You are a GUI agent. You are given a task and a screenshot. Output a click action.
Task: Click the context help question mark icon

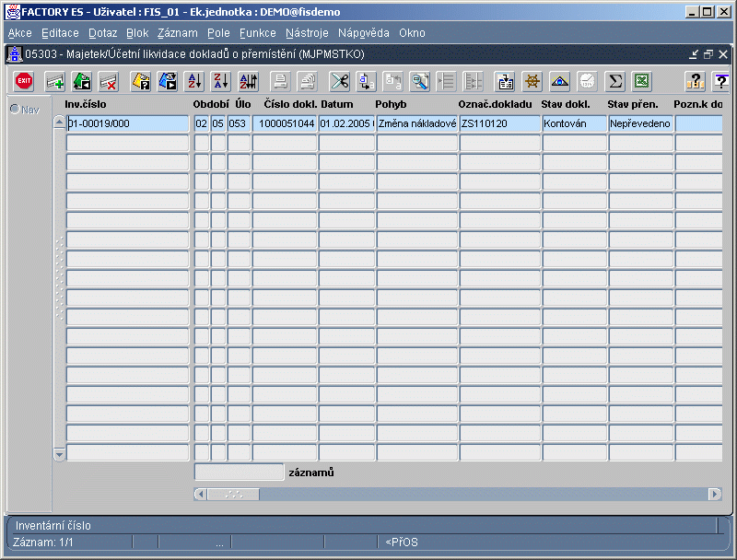[721, 81]
